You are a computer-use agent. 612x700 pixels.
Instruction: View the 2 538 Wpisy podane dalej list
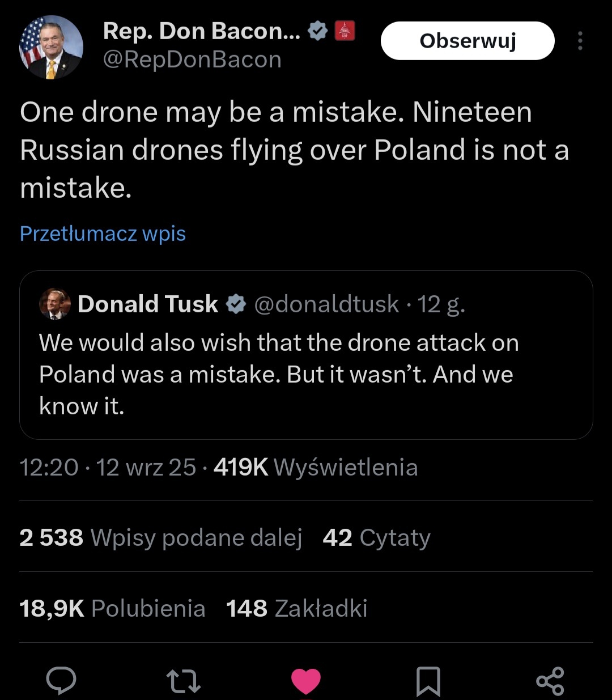click(160, 537)
